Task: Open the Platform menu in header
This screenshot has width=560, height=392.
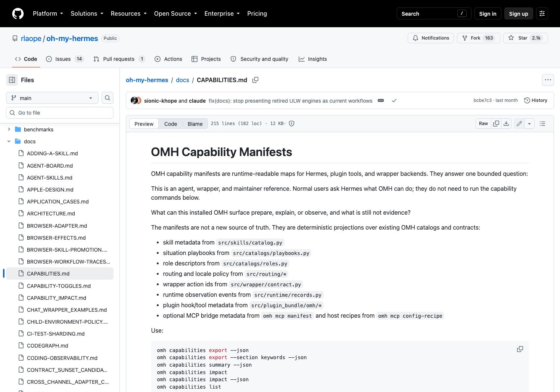Action: click(48, 13)
